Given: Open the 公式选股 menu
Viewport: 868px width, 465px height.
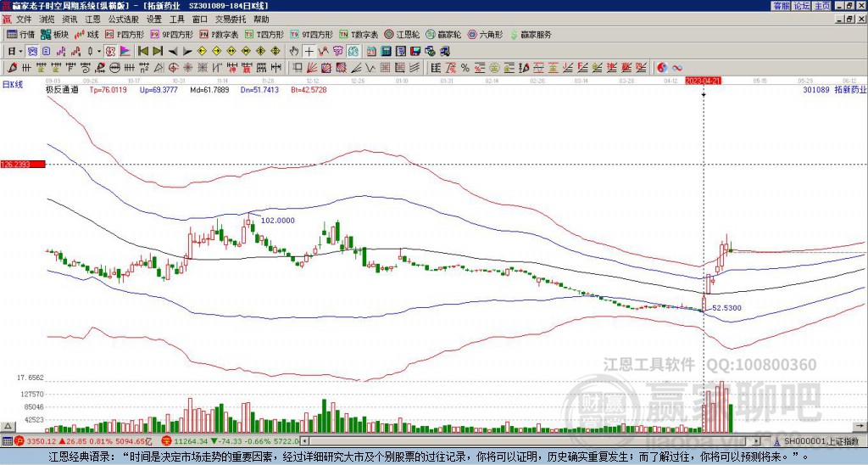Looking at the screenshot, I should point(124,20).
